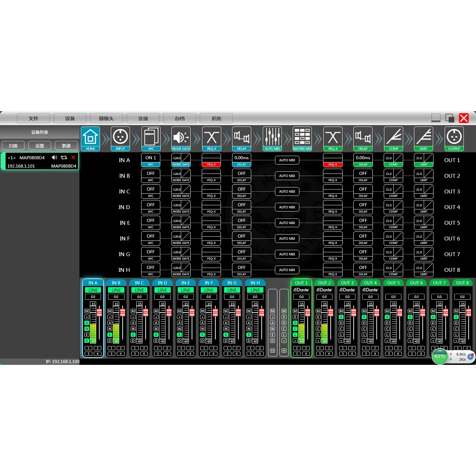This screenshot has height=476, width=476.
Task: Open the INPUT module icon
Action: click(x=120, y=138)
